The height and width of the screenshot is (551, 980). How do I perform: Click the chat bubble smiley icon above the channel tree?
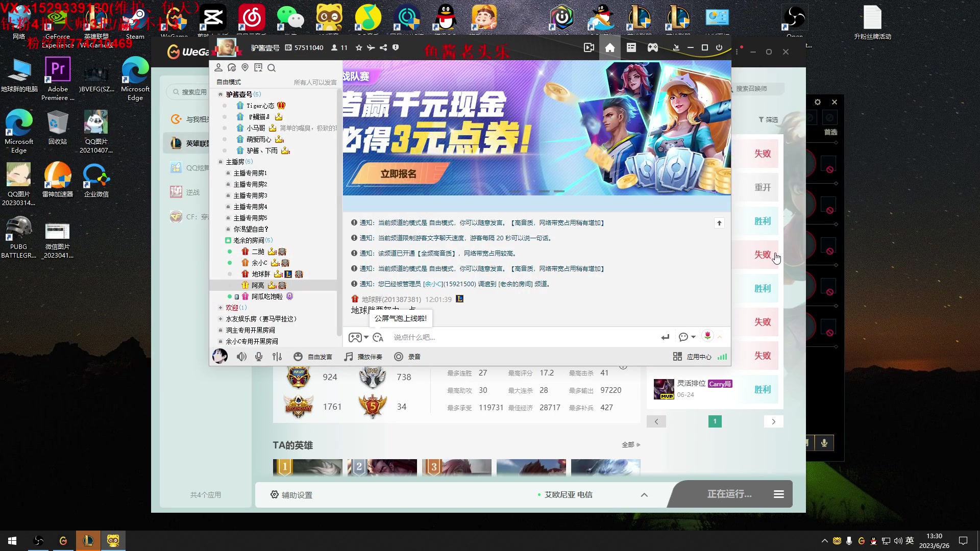(x=232, y=68)
